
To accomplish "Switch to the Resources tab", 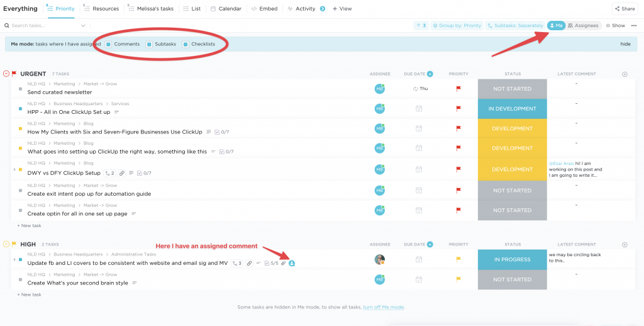I will click(x=101, y=9).
